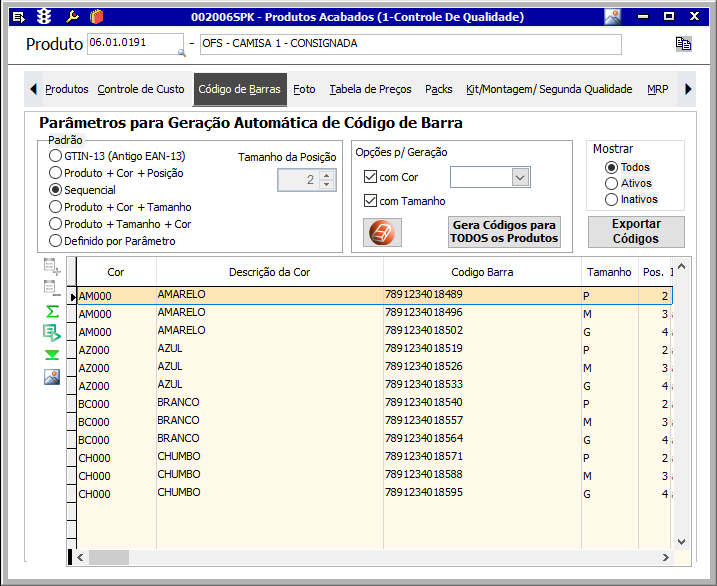717x586 pixels.
Task: Click the form list icon in title bar
Action: coord(18,17)
